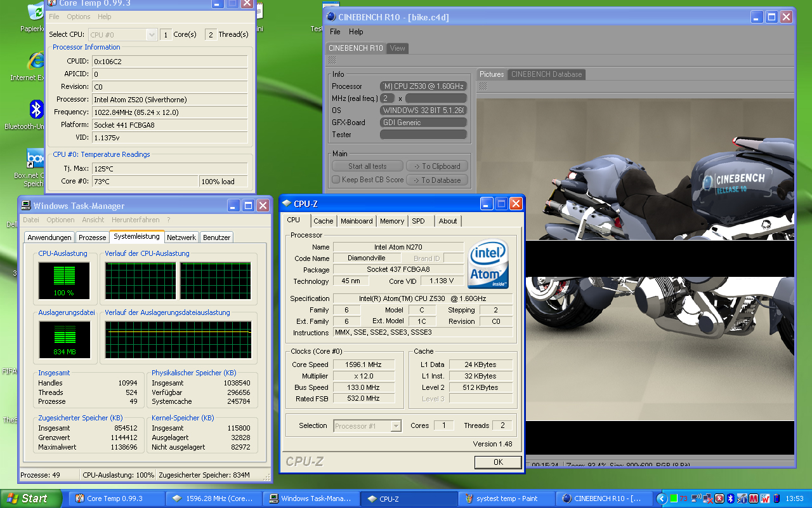Click the 1596.1 MHz Core Speed value
This screenshot has width=812, height=508.
click(364, 364)
